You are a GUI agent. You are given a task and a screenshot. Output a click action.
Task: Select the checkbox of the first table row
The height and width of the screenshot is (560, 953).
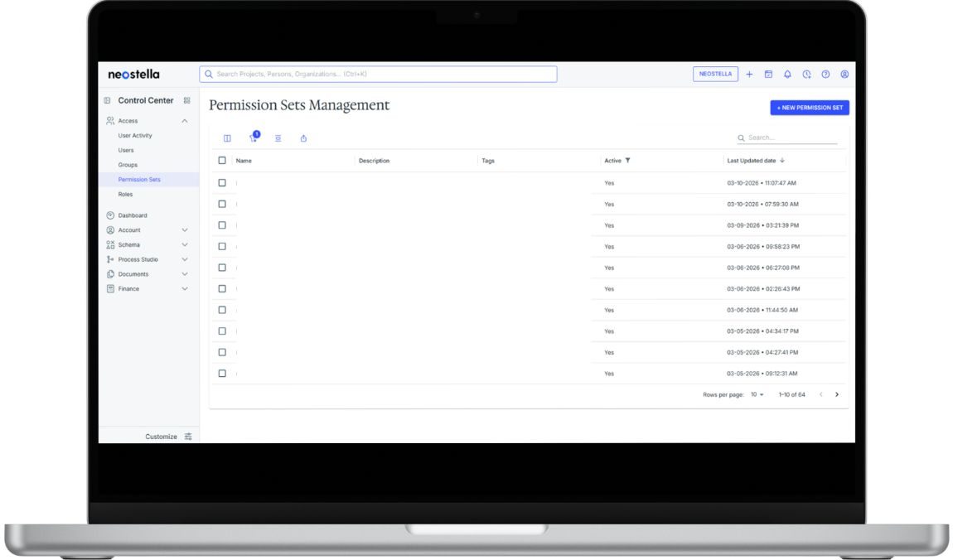(x=222, y=183)
